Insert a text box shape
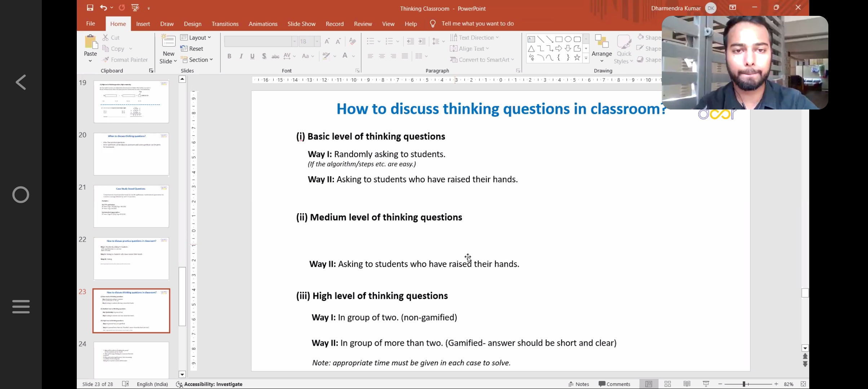The height and width of the screenshot is (389, 868). click(531, 39)
